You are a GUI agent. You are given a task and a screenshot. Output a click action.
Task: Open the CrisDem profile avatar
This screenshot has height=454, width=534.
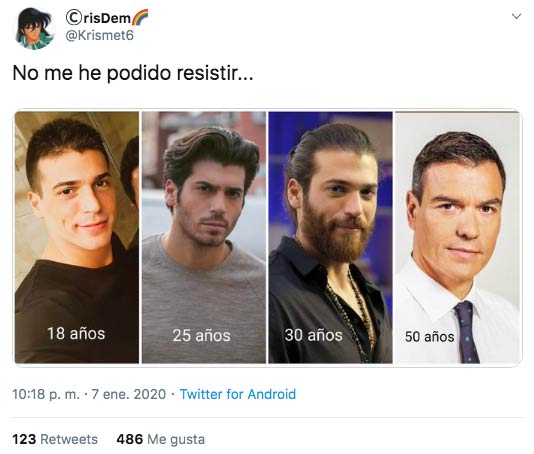34,29
